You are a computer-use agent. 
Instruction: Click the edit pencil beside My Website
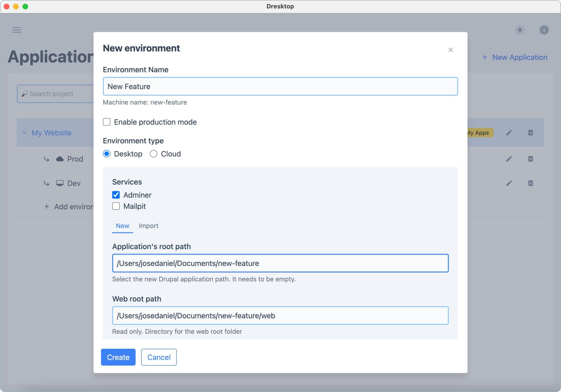click(x=509, y=132)
